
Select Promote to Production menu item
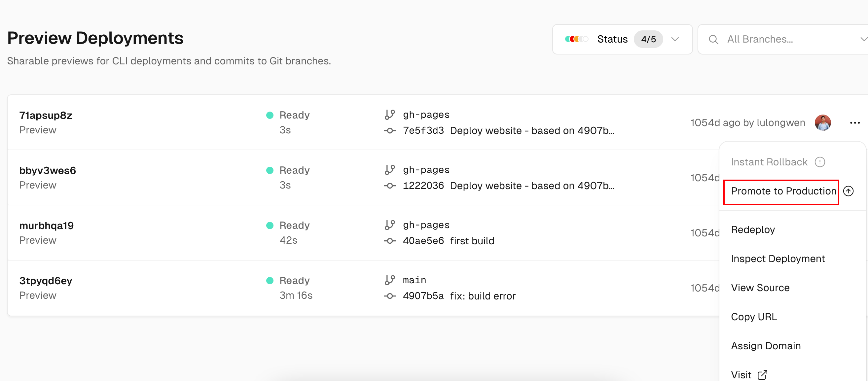pos(783,191)
